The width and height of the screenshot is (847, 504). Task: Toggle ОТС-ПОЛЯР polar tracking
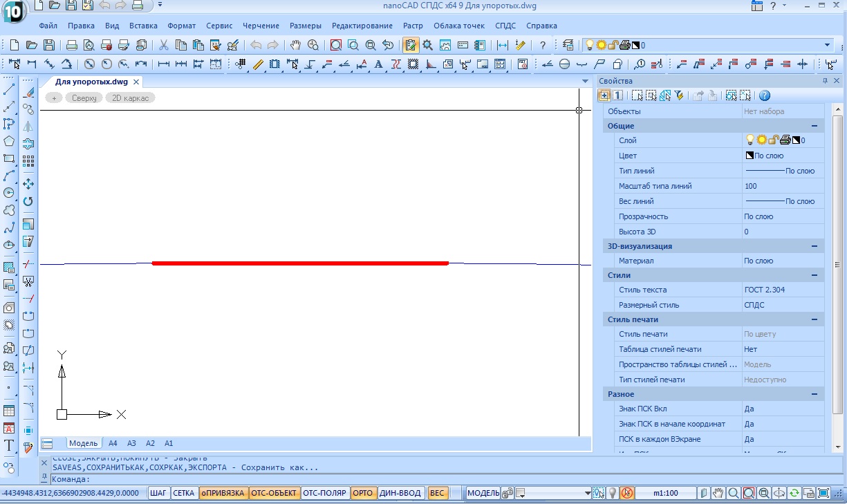[x=326, y=493]
